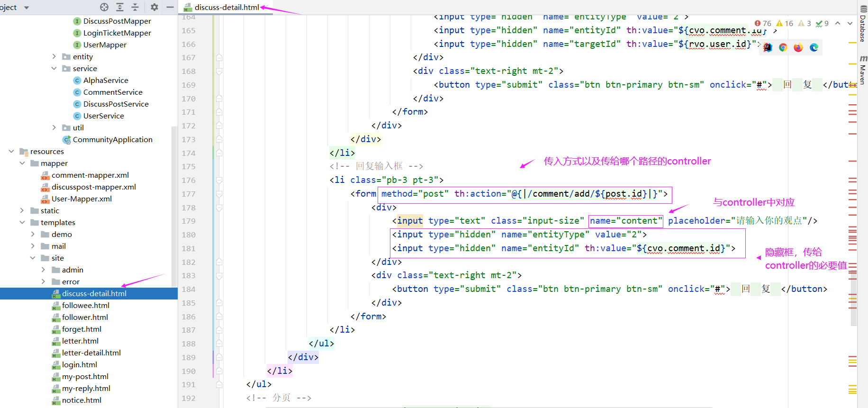Image resolution: width=868 pixels, height=408 pixels.
Task: Collapse the resources folder
Action: point(11,151)
